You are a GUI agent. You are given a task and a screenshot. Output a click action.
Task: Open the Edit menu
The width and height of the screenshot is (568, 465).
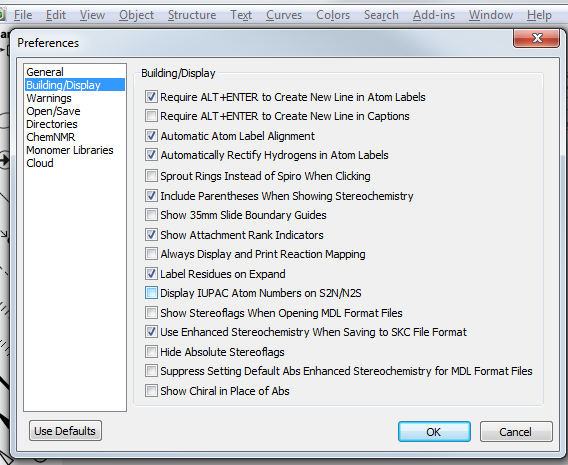(56, 15)
